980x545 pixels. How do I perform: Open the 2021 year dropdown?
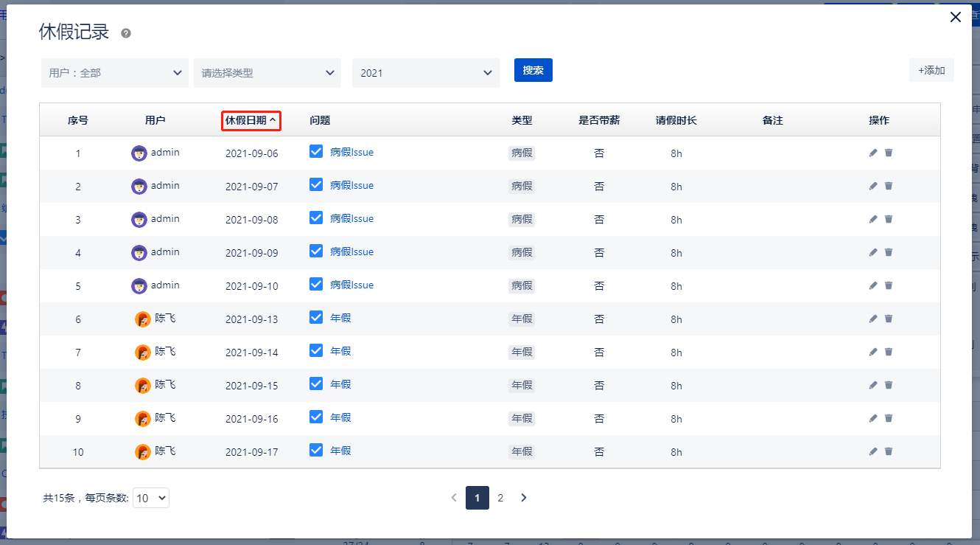[425, 73]
